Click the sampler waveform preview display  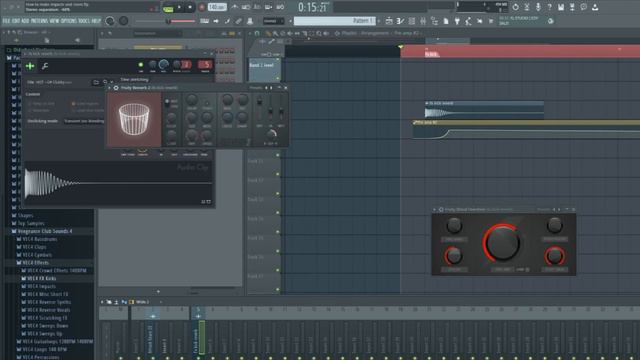coord(118,183)
